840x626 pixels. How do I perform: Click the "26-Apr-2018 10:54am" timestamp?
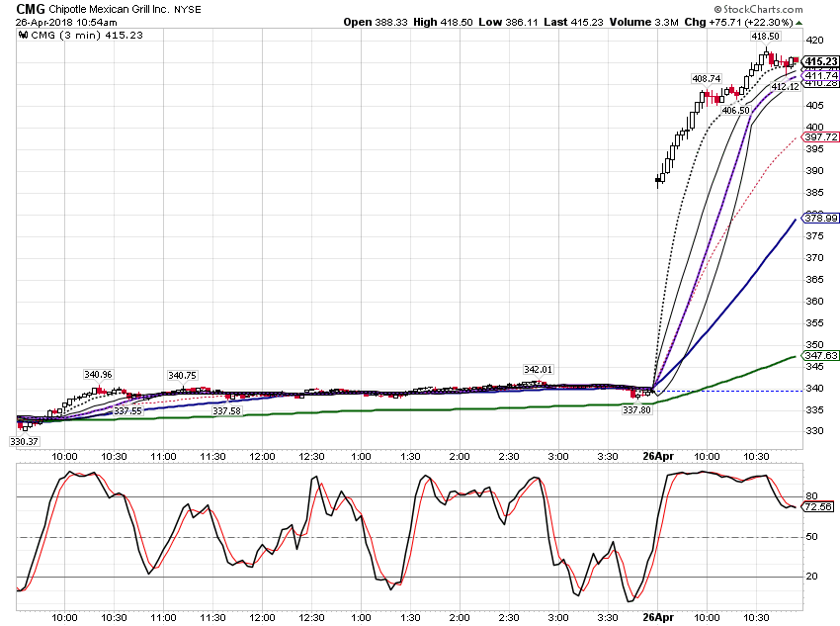(x=66, y=23)
